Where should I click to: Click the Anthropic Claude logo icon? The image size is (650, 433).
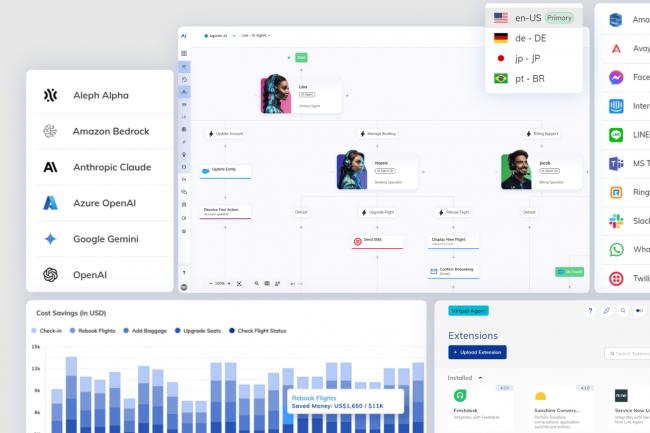[50, 167]
